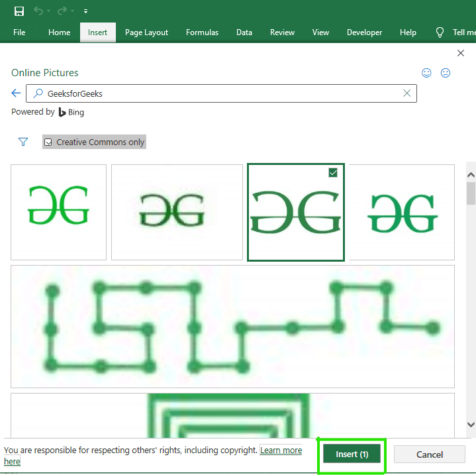
Task: Select the nested green rectangles image
Action: 232,415
